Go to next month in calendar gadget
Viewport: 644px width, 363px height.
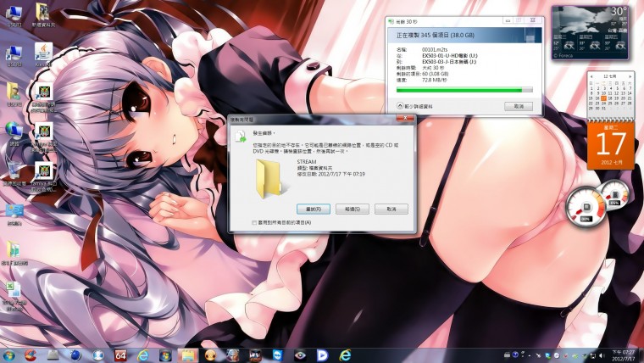[630, 76]
